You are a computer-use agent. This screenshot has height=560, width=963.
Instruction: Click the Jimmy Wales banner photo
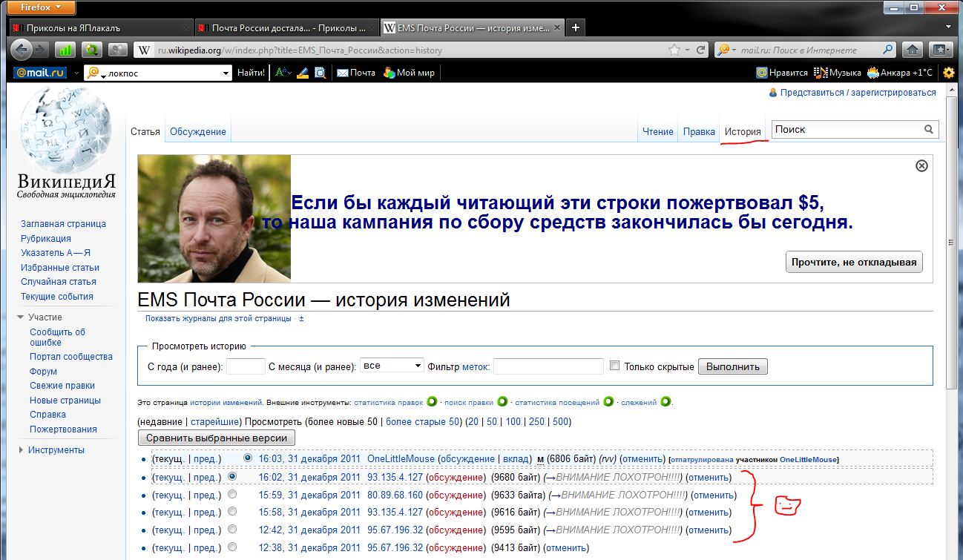[x=214, y=218]
